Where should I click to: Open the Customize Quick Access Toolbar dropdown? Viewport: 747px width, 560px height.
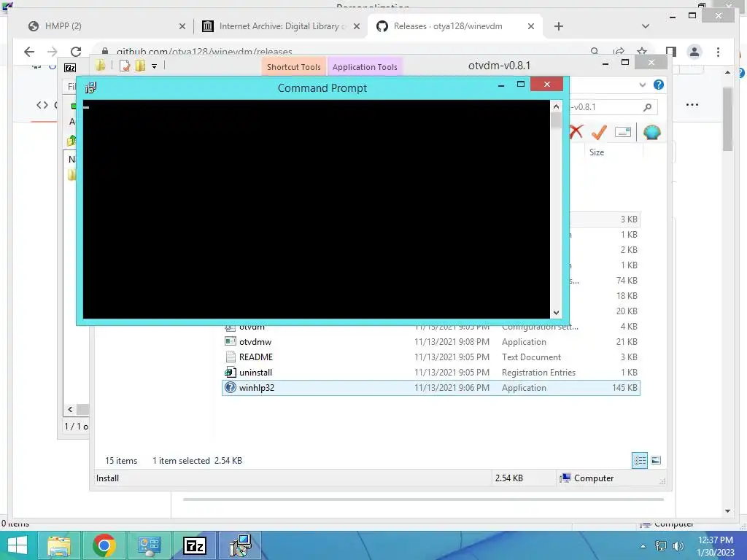pos(155,66)
